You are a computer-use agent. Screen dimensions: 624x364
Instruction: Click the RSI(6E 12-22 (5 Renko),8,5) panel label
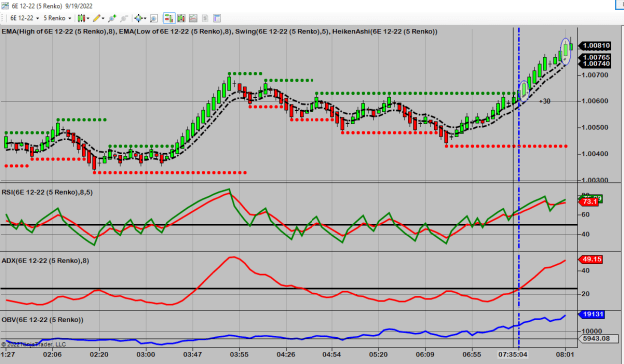(x=47, y=192)
